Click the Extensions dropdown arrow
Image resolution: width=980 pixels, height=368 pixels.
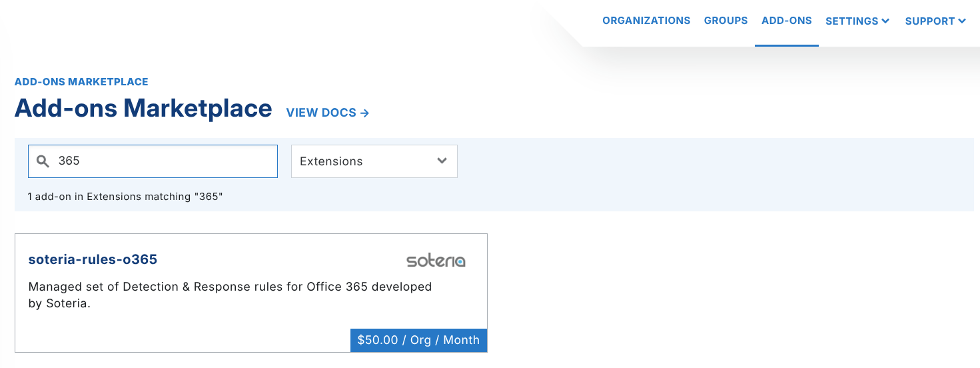coord(442,161)
